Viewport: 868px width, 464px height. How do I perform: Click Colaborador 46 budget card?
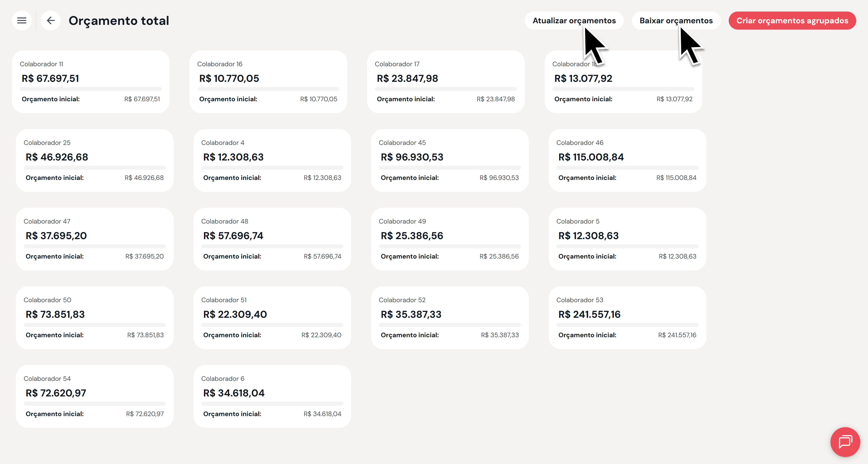click(627, 160)
